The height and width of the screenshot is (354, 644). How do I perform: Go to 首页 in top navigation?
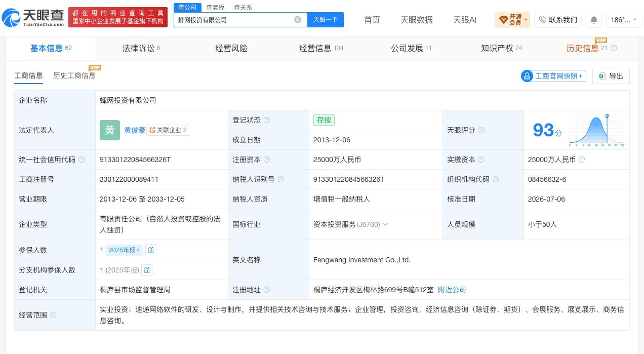372,20
